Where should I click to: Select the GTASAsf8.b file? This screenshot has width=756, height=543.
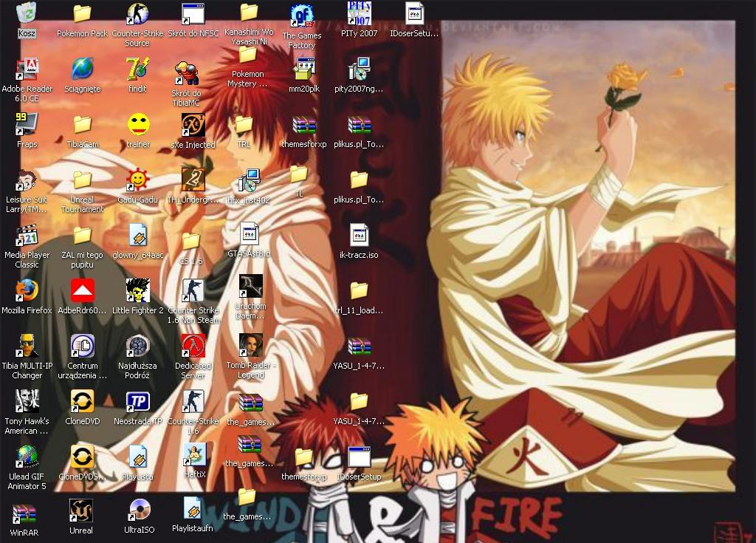(250, 235)
